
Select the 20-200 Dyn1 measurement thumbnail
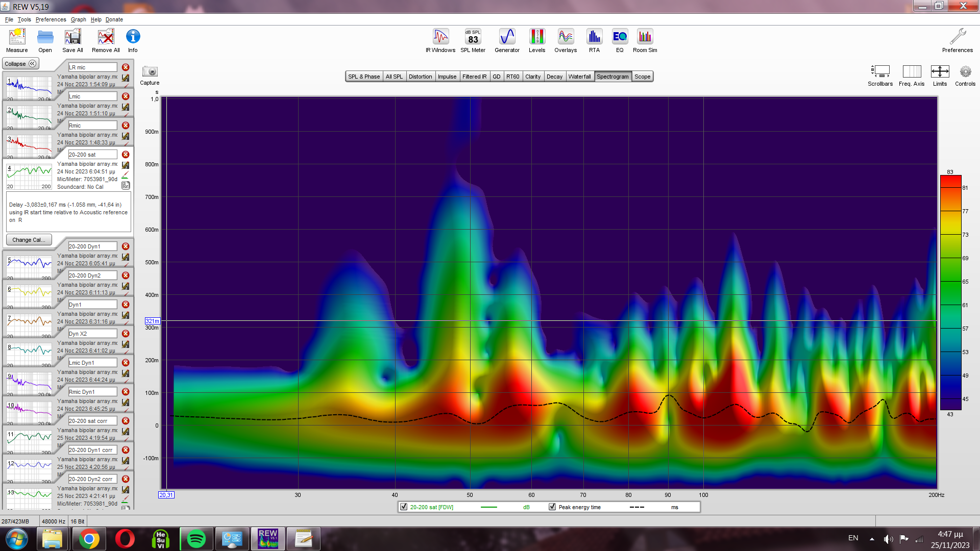(x=29, y=265)
